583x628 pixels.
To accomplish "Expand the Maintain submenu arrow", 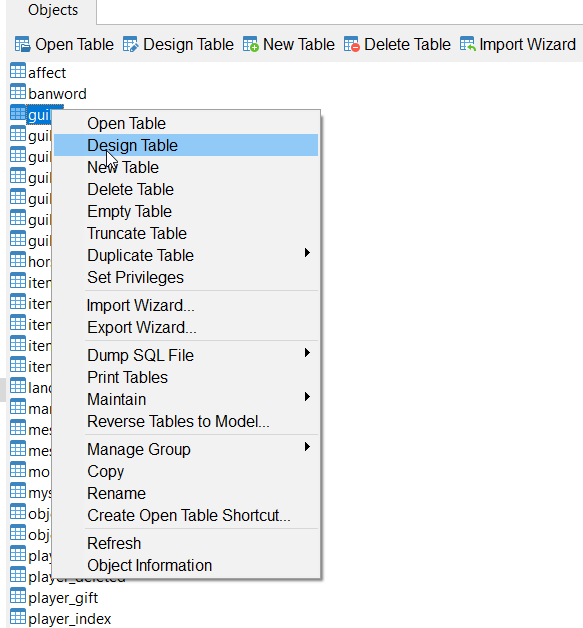I will pos(307,397).
